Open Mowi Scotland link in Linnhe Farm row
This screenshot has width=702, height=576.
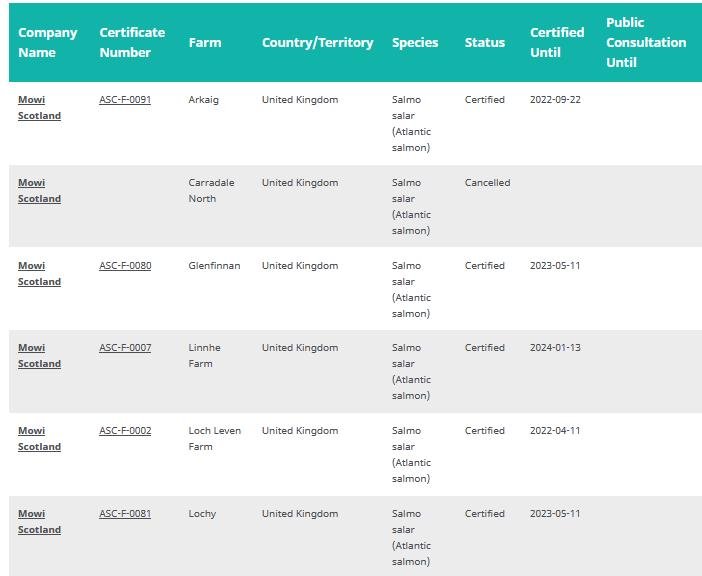click(39, 356)
